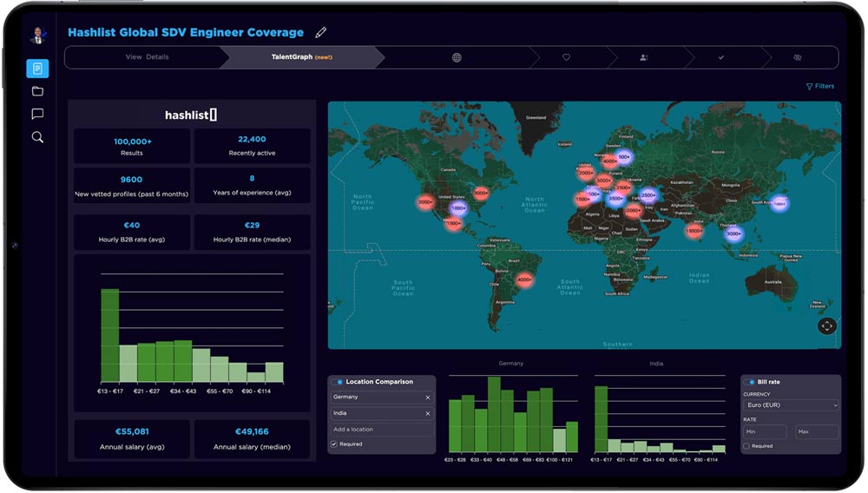Screen dimensions: 868x493
Task: Click the €40 Hourly B2B rate (avg) card
Action: coord(132,232)
